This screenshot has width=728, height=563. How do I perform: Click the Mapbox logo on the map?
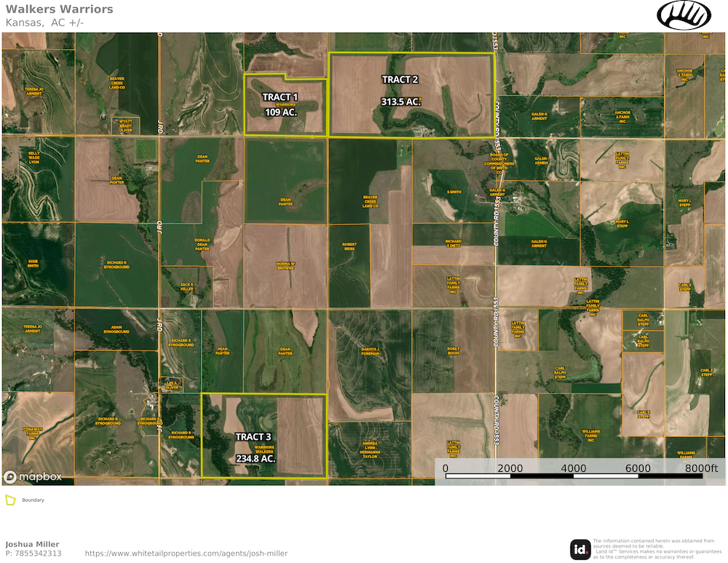pos(32,477)
